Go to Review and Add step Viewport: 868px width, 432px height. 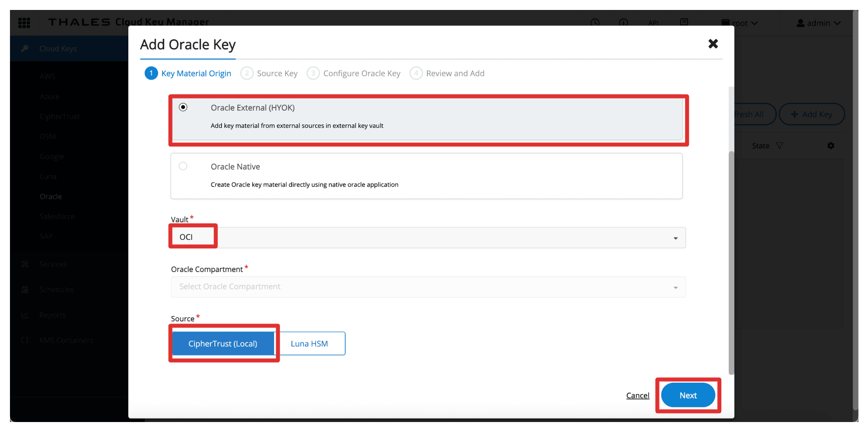(x=447, y=73)
